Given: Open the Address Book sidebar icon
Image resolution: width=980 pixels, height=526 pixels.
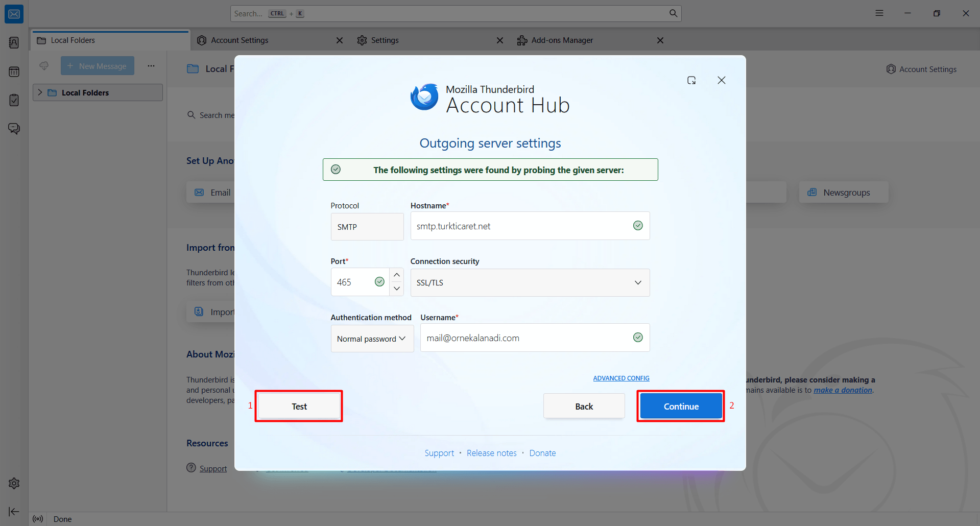Looking at the screenshot, I should pos(14,42).
